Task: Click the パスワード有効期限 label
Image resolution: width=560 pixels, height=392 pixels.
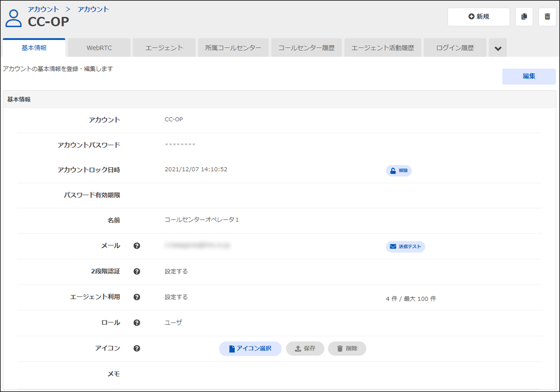Action: 92,195
